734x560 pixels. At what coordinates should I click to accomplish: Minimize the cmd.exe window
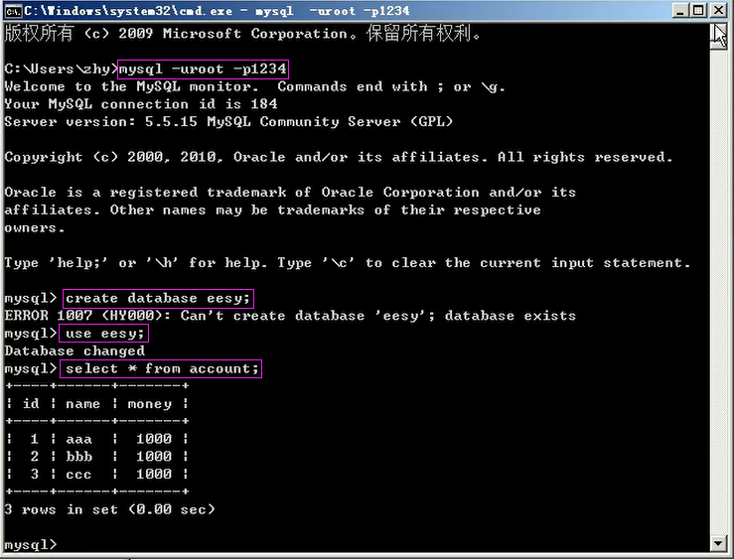point(681,10)
